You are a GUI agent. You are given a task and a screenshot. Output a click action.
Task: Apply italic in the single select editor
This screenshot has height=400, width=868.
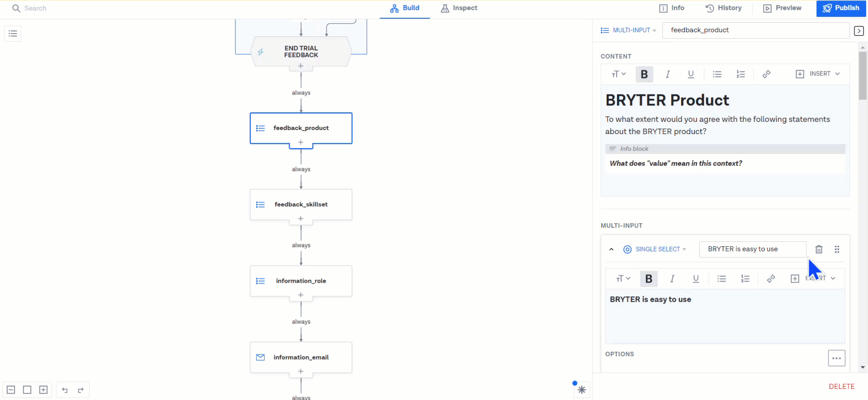coord(672,279)
